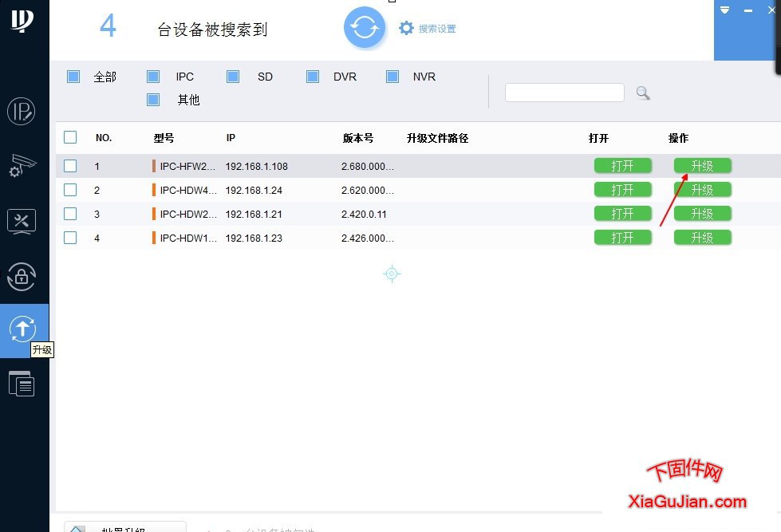Screen dimensions: 781x532
Task: Select the 升级 upgrade tool in sidebar
Action: coord(24,329)
